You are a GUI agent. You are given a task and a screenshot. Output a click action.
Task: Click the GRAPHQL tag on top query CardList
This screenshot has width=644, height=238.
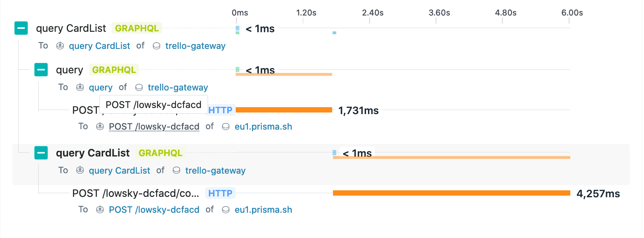tap(137, 28)
